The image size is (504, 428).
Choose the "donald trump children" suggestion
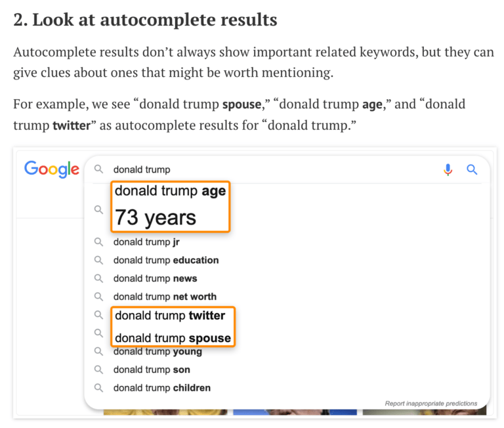162,387
